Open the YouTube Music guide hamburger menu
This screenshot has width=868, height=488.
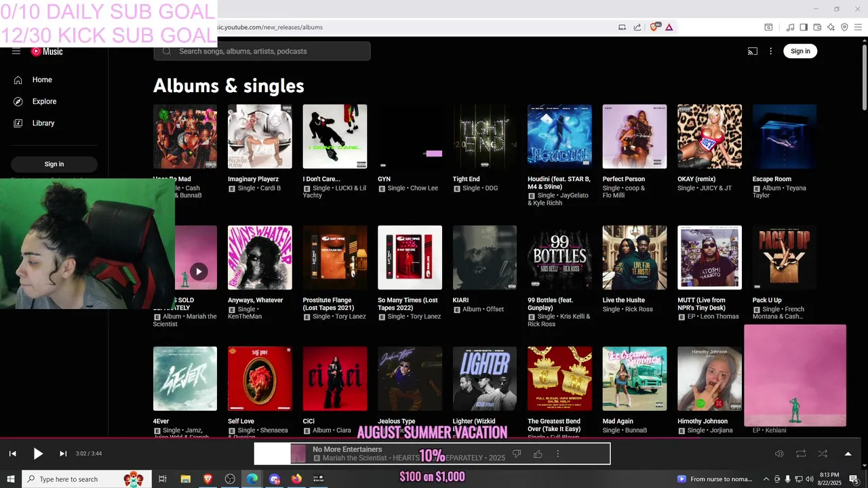16,52
